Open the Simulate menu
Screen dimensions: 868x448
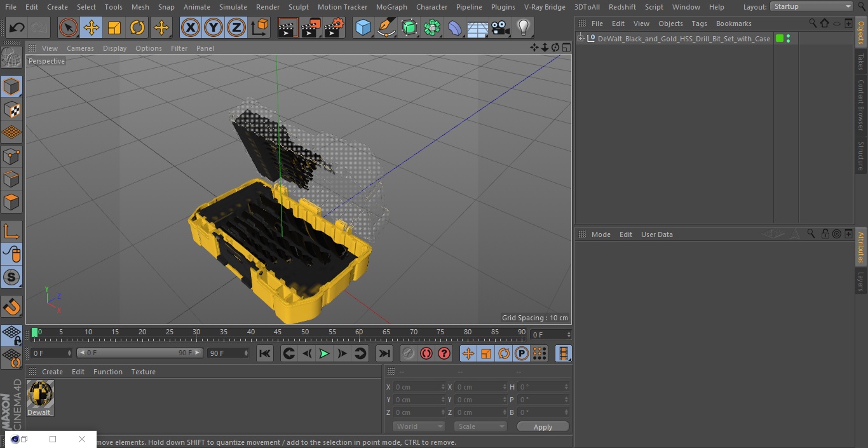click(x=233, y=7)
